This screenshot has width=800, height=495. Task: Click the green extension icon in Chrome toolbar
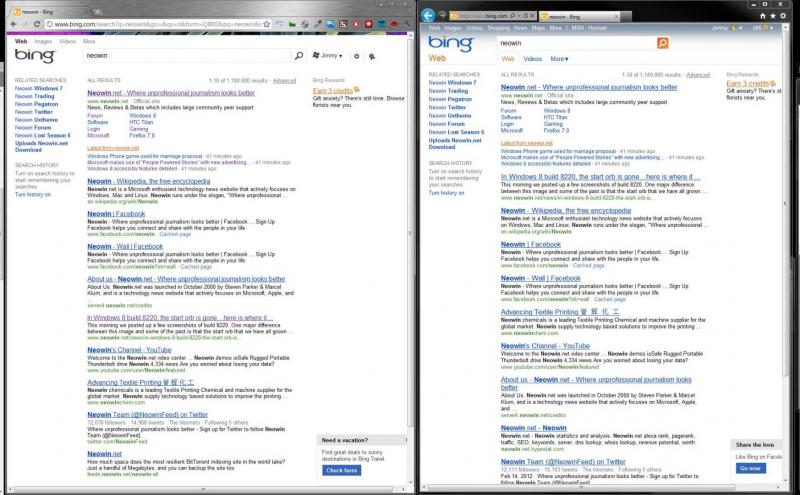coord(292,24)
